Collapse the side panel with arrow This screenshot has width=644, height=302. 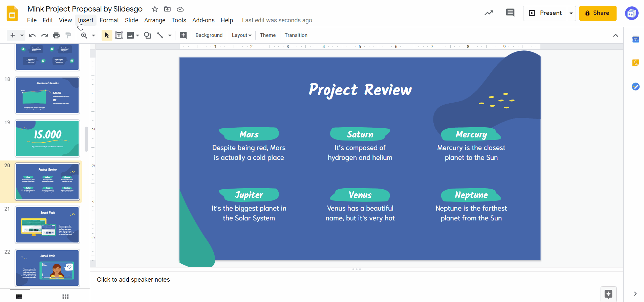point(635,294)
